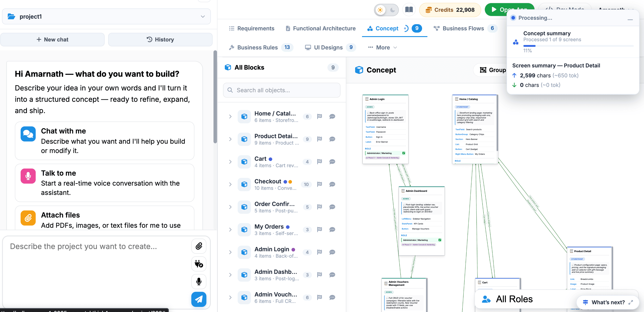Minimize the Processing panel
The width and height of the screenshot is (644, 312).
tap(630, 20)
